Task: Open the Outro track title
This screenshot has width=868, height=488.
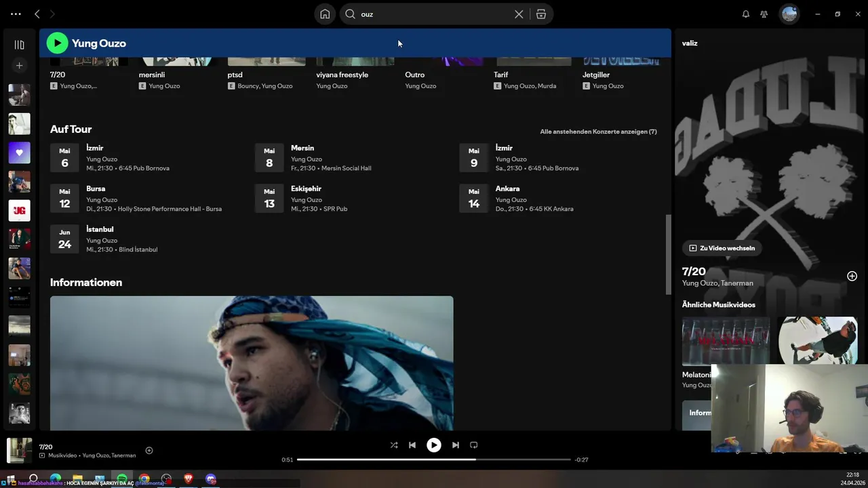Action: click(x=415, y=75)
